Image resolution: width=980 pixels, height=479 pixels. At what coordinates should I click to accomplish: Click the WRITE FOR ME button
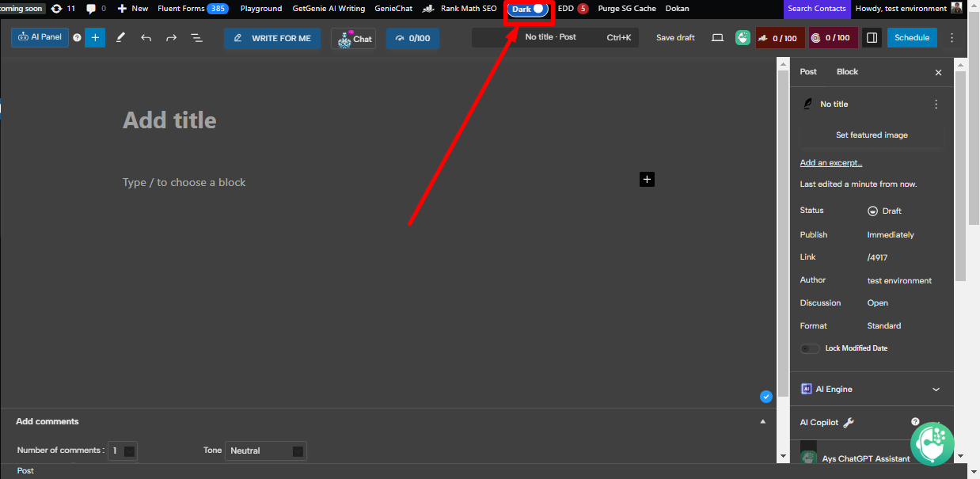[272, 38]
